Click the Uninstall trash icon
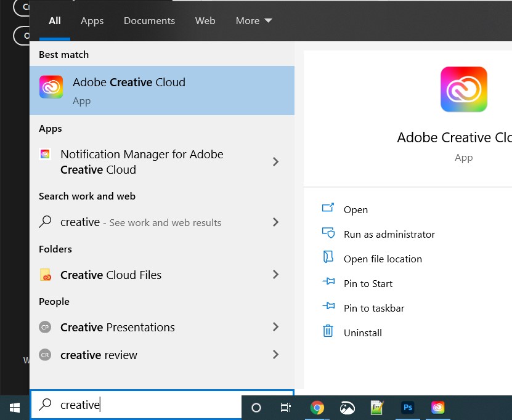The width and height of the screenshot is (512, 420). coord(328,331)
